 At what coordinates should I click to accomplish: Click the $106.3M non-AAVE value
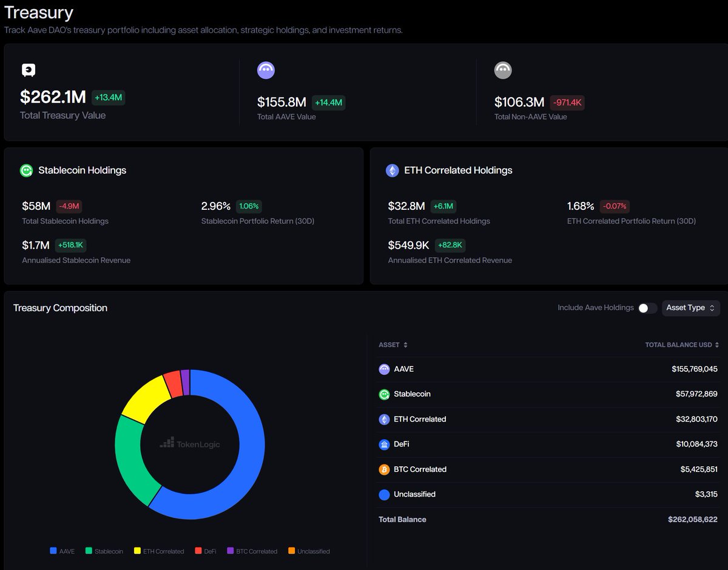pyautogui.click(x=519, y=102)
